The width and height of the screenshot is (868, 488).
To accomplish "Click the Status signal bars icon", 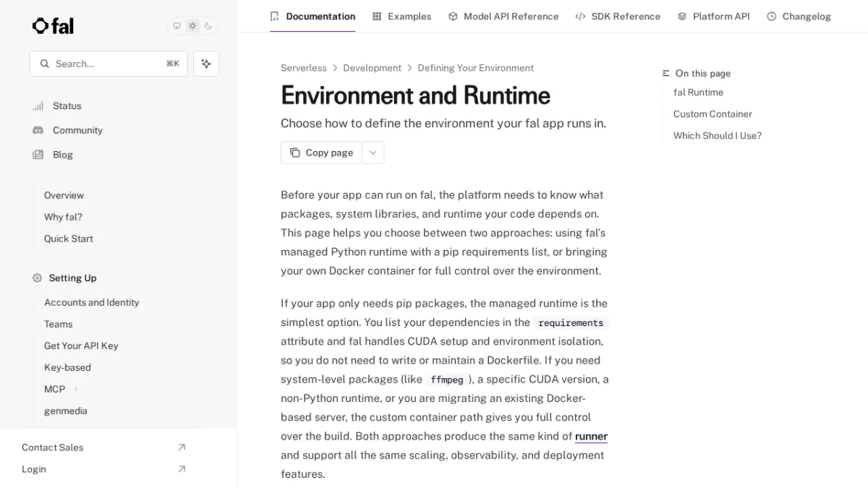I will click(38, 106).
